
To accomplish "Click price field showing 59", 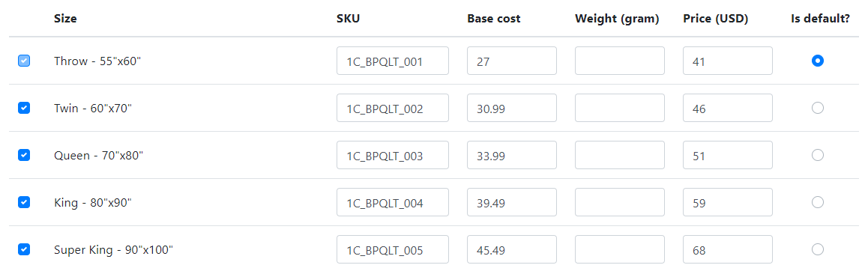I will [x=728, y=202].
